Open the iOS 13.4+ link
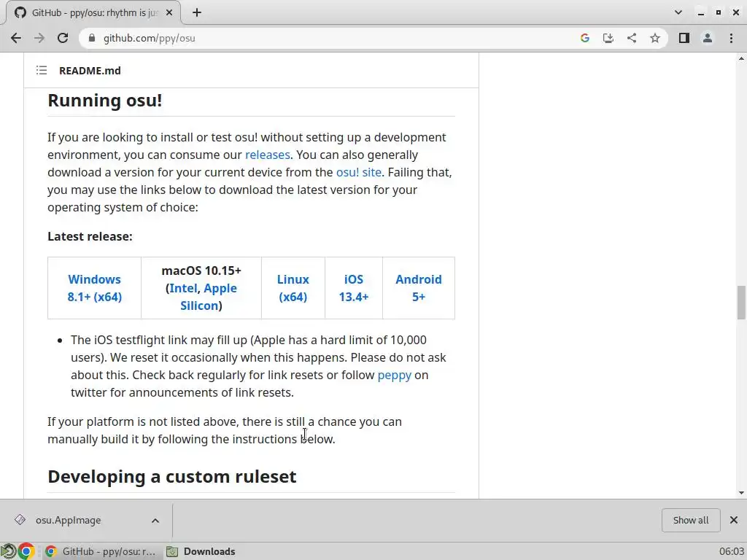Image resolution: width=747 pixels, height=560 pixels. (x=354, y=288)
